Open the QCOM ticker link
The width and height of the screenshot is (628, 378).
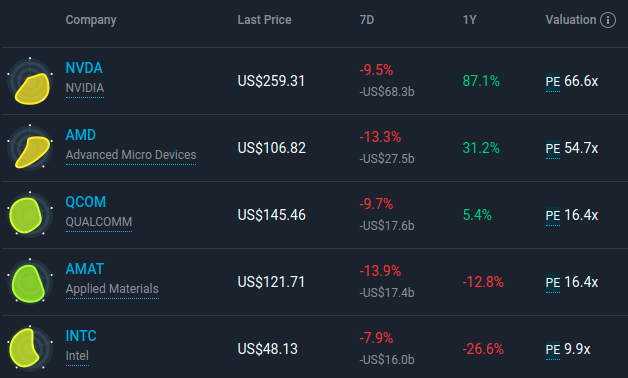[86, 202]
